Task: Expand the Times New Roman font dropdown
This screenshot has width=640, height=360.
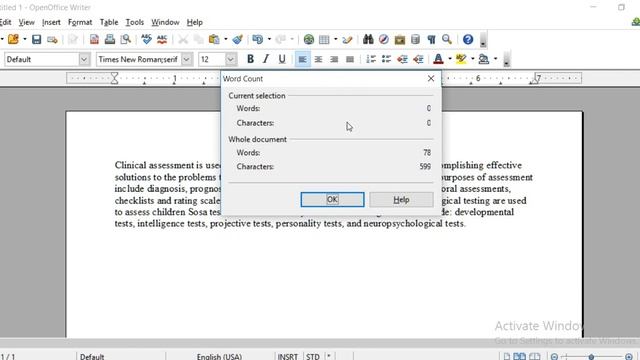Action: tap(187, 59)
